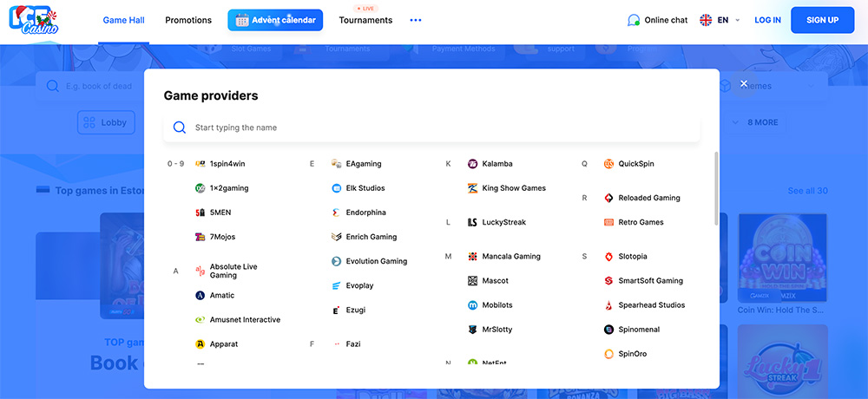This screenshot has width=868, height=399.
Task: Click the 1spin4win provider icon
Action: [201, 164]
